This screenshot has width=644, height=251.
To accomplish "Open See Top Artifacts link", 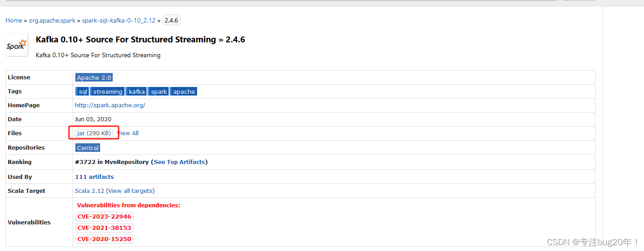I will [179, 162].
